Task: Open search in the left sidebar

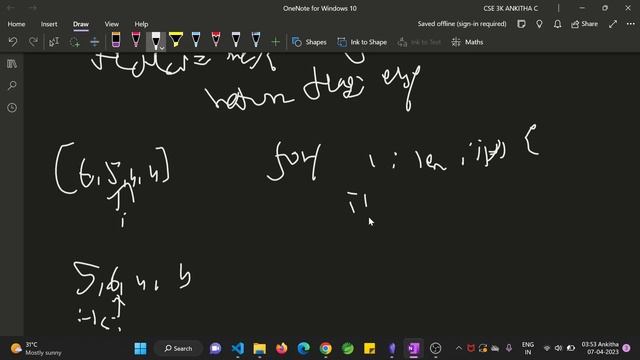Action: click(x=12, y=86)
